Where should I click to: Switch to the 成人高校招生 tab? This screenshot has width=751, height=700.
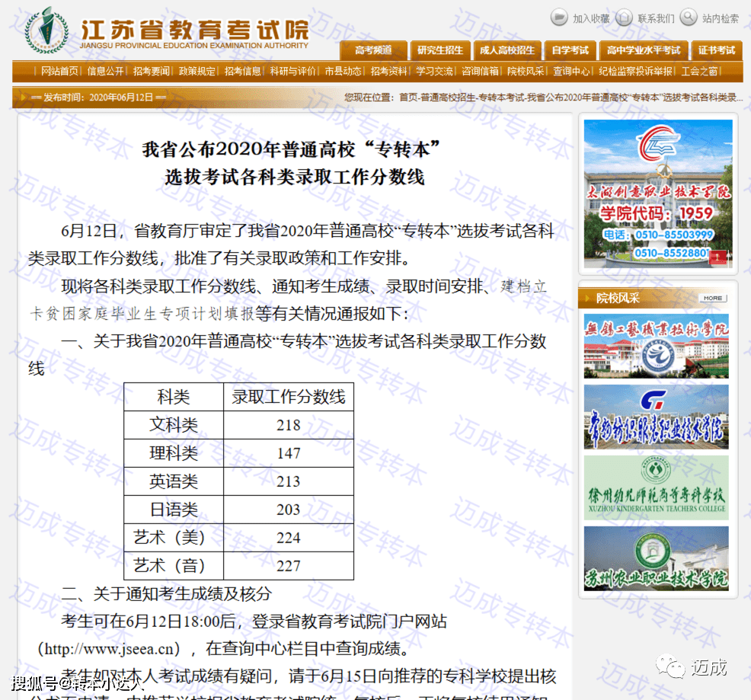(x=507, y=50)
